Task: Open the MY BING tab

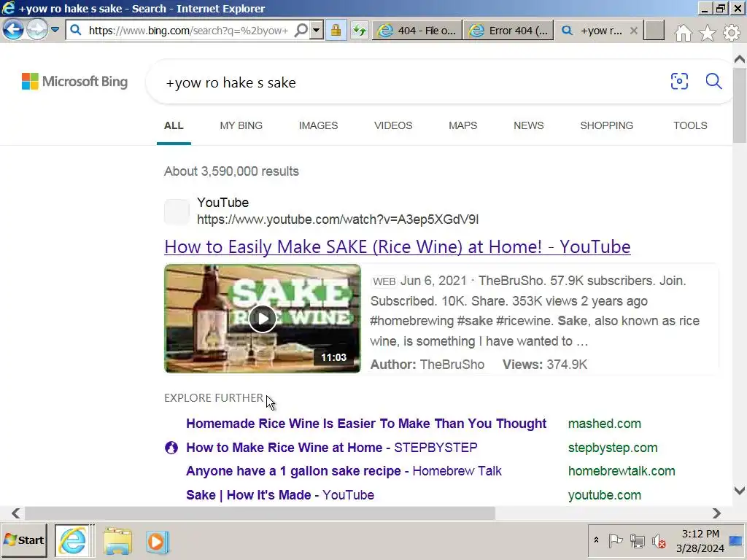Action: pyautogui.click(x=241, y=125)
